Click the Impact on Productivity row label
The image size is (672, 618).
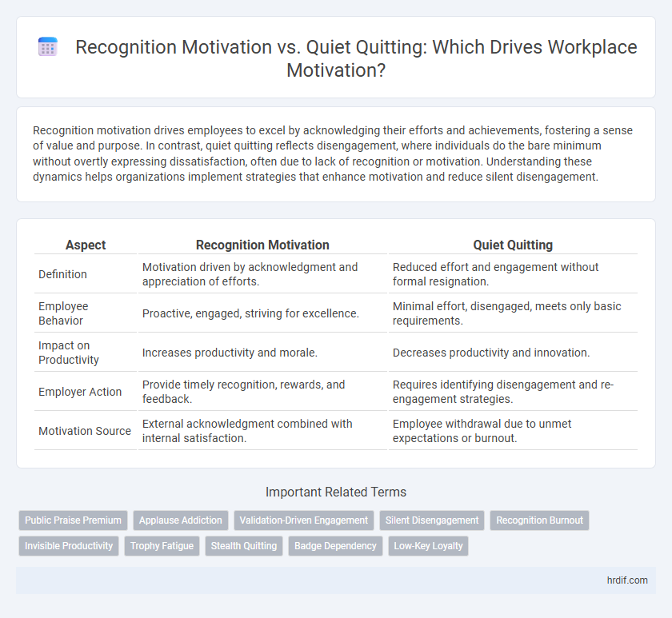(x=69, y=353)
